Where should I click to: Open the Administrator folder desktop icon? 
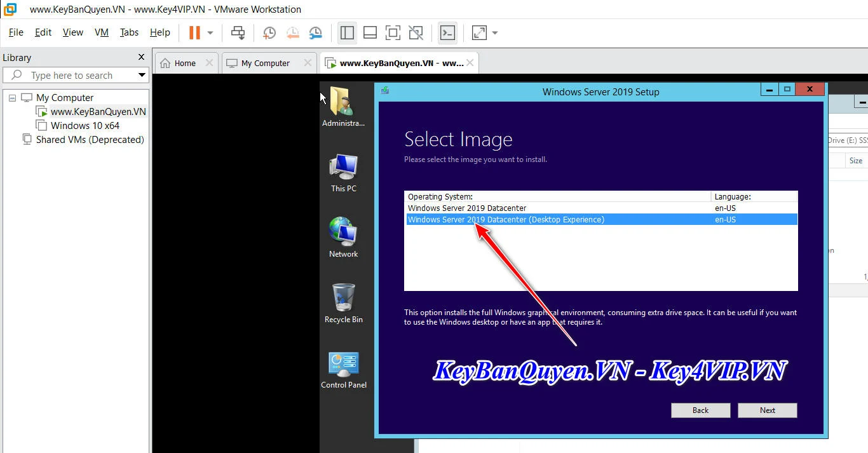coord(343,107)
